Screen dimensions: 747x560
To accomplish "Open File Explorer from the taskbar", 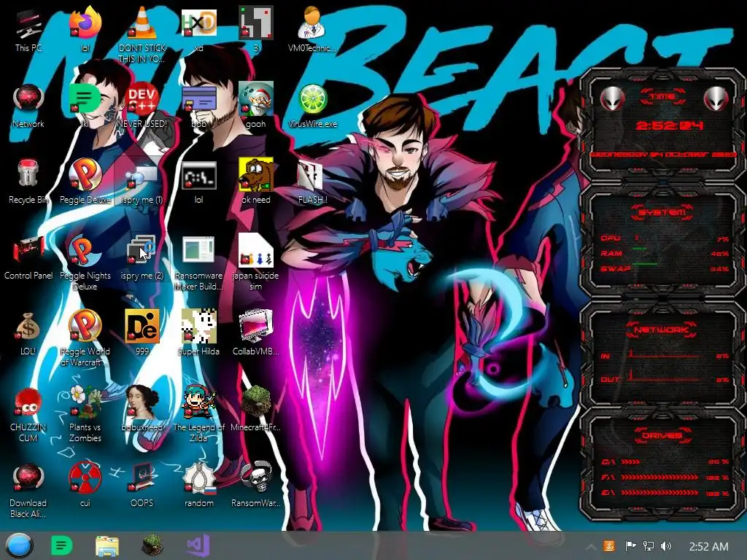I will click(107, 545).
